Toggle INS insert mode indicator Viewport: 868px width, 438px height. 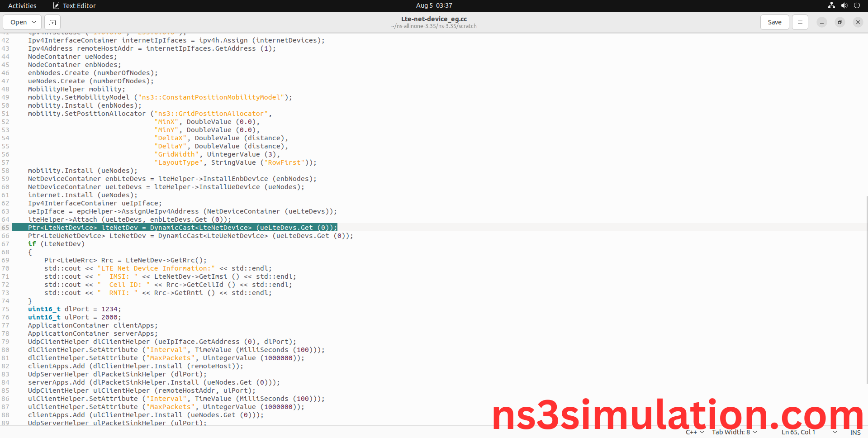pos(855,433)
